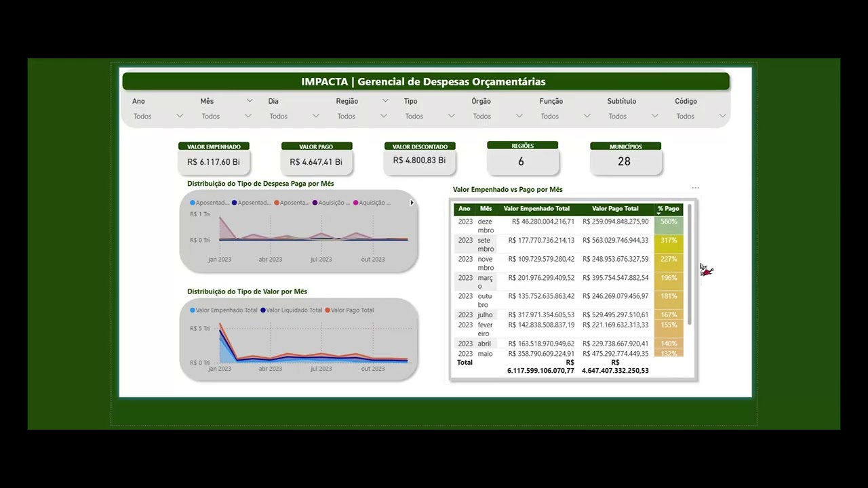Click the chevron beside the Mês slicer title

pos(250,100)
